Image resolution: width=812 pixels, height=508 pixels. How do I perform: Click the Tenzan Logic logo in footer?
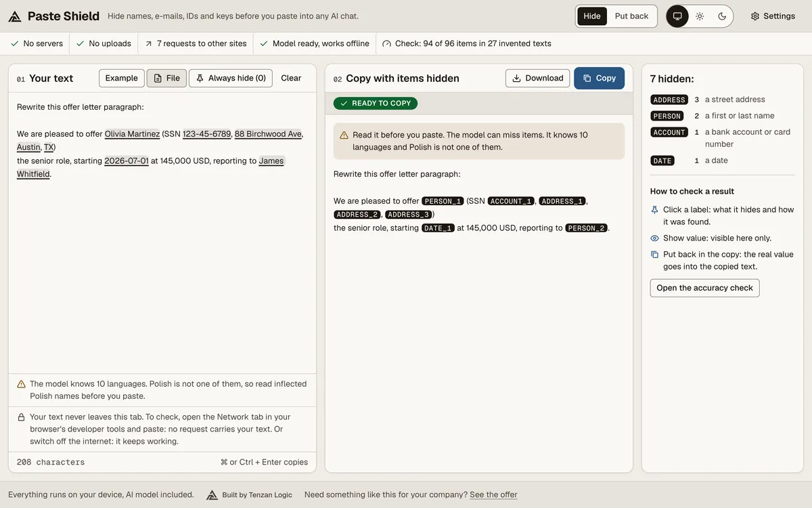[212, 495]
